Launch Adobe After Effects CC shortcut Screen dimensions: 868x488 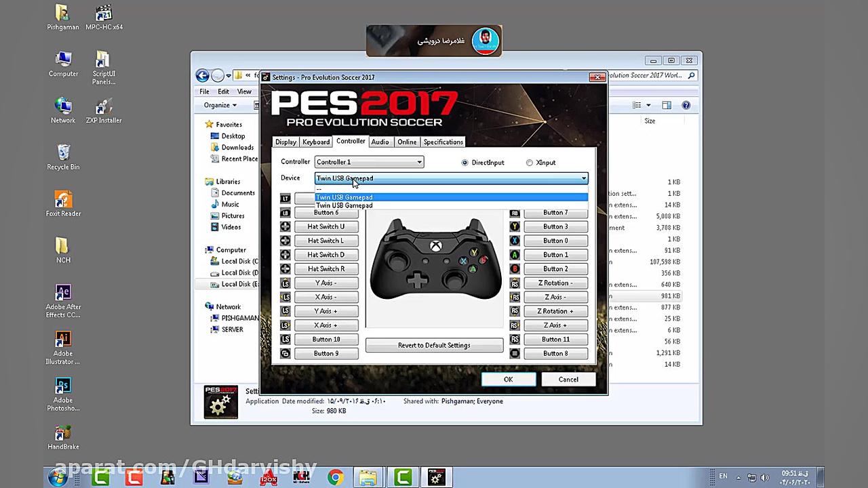coord(63,301)
